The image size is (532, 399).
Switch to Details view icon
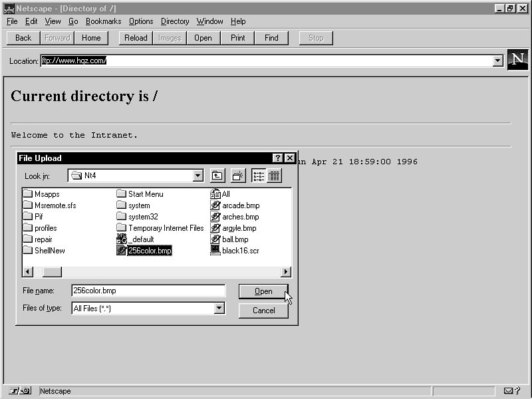[274, 176]
